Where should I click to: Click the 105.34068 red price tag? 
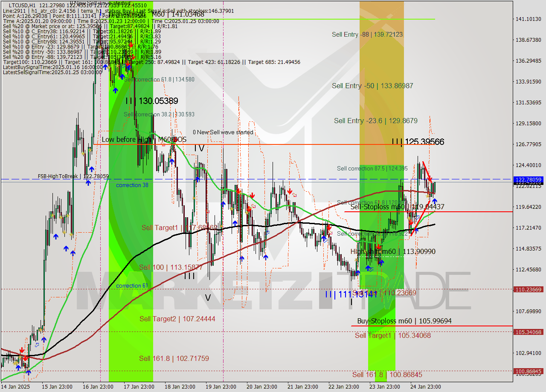pyautogui.click(x=529, y=331)
